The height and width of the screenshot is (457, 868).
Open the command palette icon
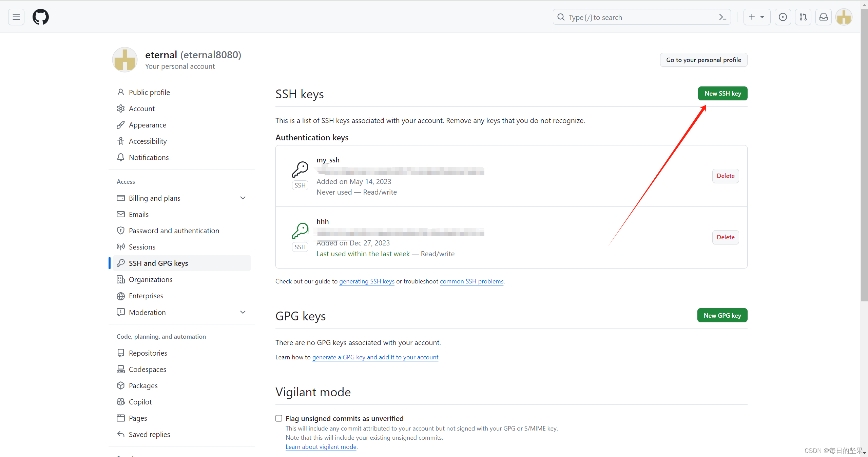722,17
